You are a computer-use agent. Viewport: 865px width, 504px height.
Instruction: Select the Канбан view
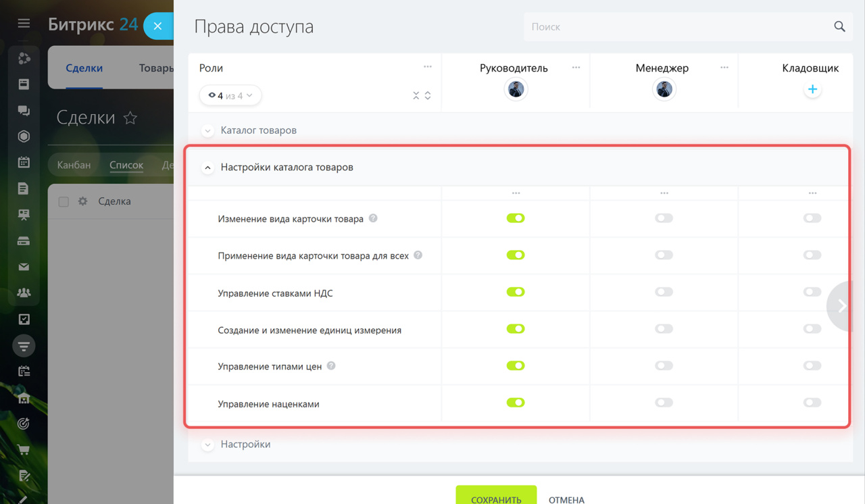pos(74,165)
